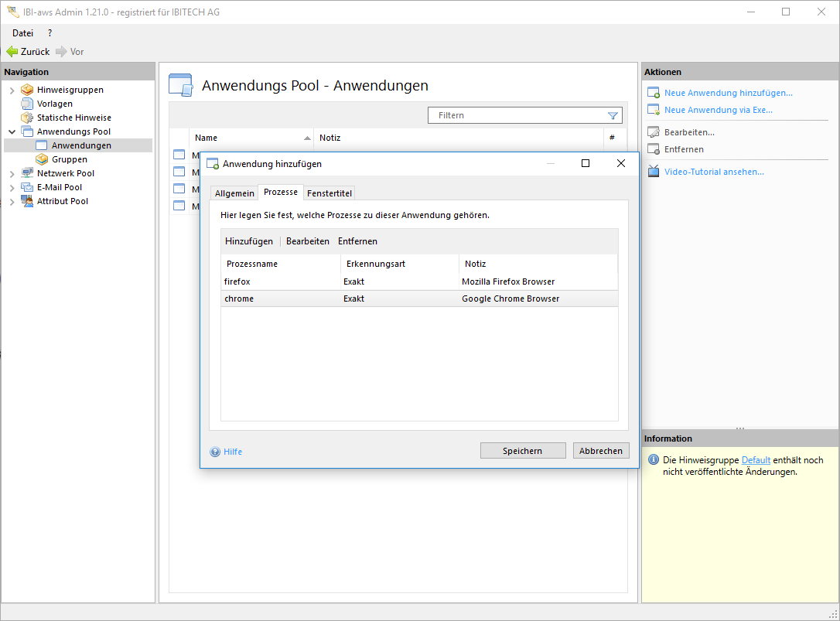Expand the E-Mail Pool tree node
The image size is (840, 621).
coord(12,188)
